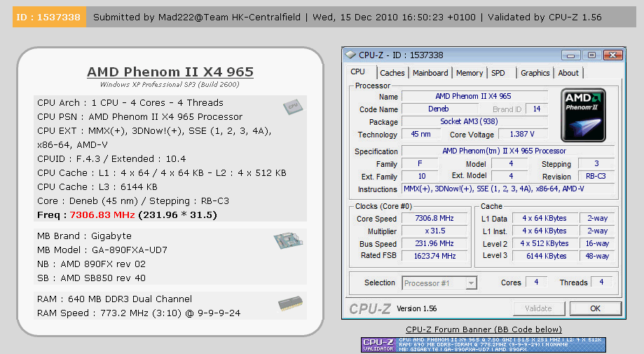
Task: Click the Specification field text
Action: point(507,151)
